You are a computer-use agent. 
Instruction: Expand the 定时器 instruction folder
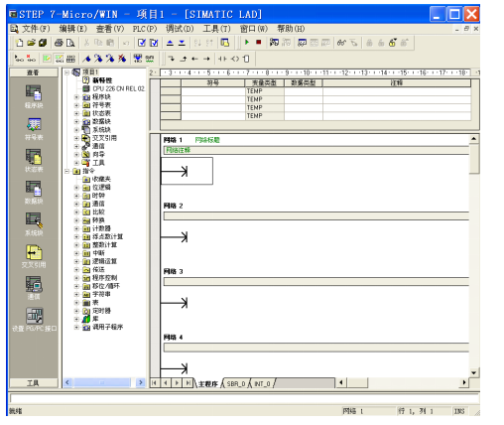(76, 311)
